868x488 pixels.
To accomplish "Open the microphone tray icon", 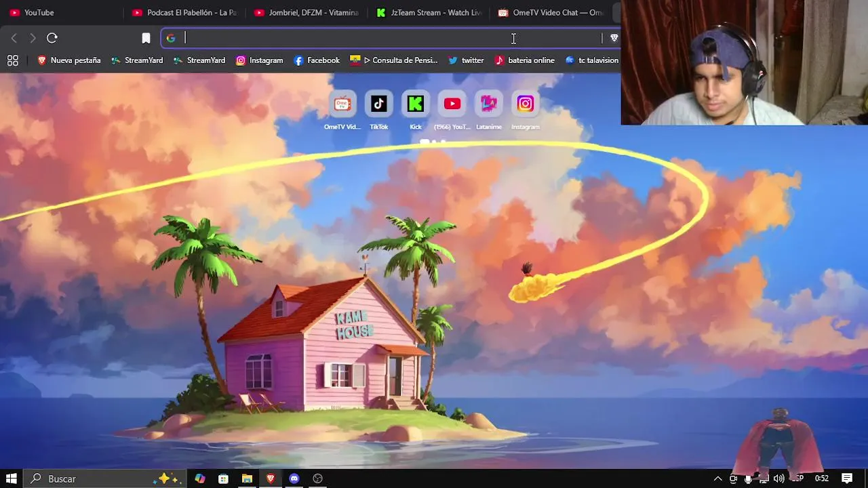I will 749,479.
